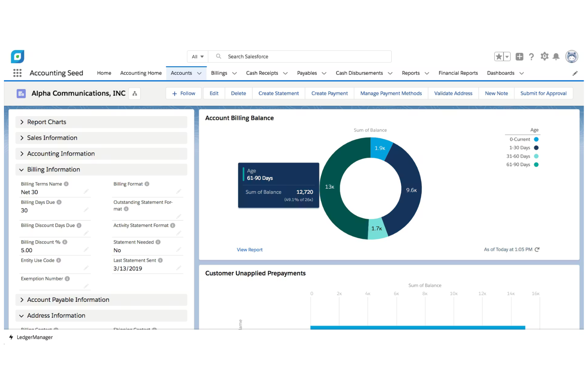Edit Billing Terms Name with the pencil icon
This screenshot has height=392, width=588.
[x=87, y=192]
